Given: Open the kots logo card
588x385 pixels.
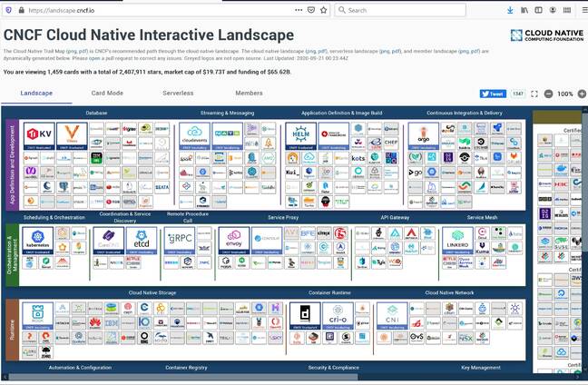Looking at the screenshot, I should click(358, 158).
